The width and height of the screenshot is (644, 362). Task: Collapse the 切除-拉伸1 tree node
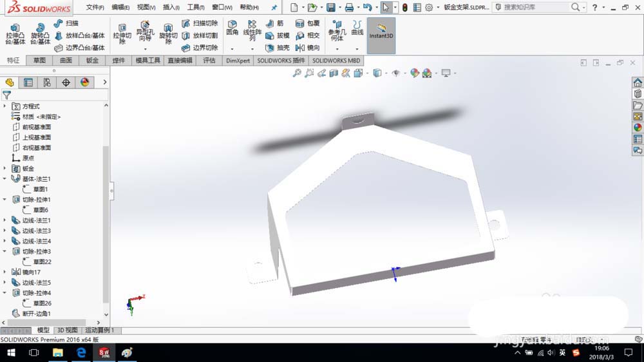[x=5, y=199]
